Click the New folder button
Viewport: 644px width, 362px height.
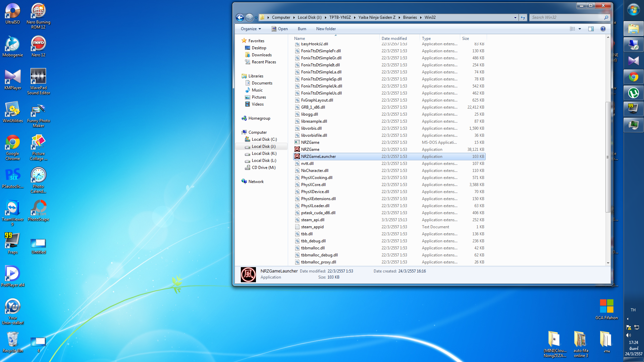pos(326,29)
